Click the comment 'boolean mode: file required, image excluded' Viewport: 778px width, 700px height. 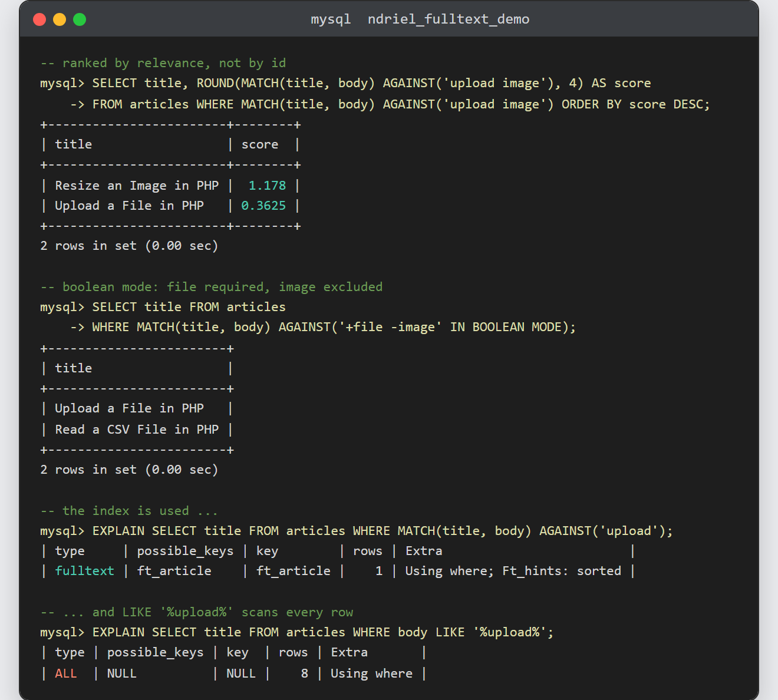(212, 287)
